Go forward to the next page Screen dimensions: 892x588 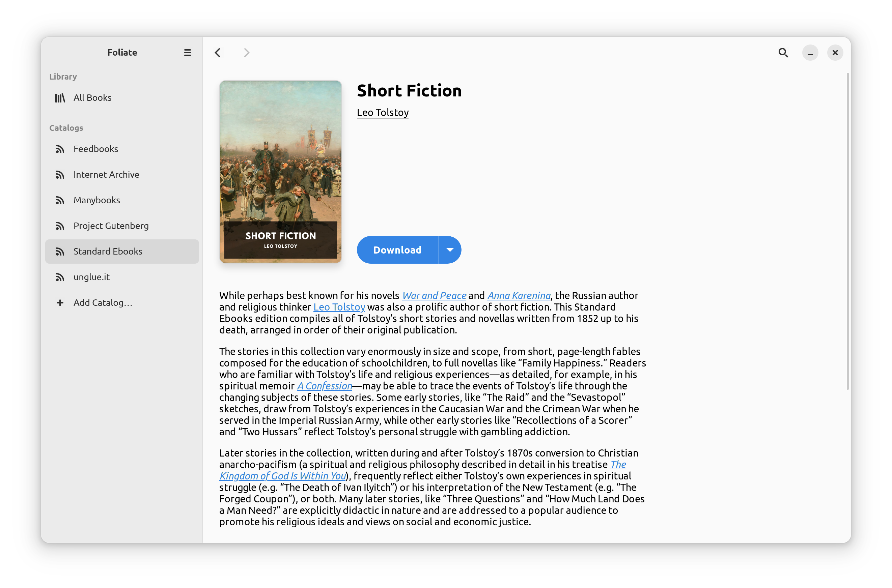(246, 53)
